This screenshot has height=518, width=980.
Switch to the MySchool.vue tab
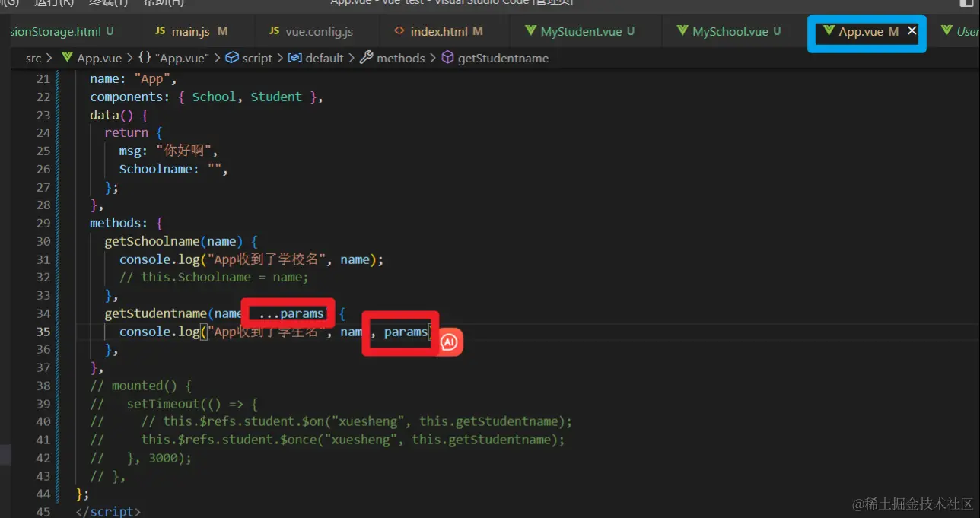coord(729,31)
